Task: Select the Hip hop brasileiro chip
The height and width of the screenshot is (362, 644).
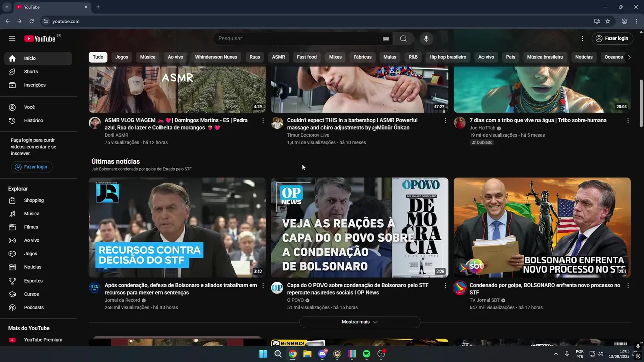Action: (x=448, y=57)
